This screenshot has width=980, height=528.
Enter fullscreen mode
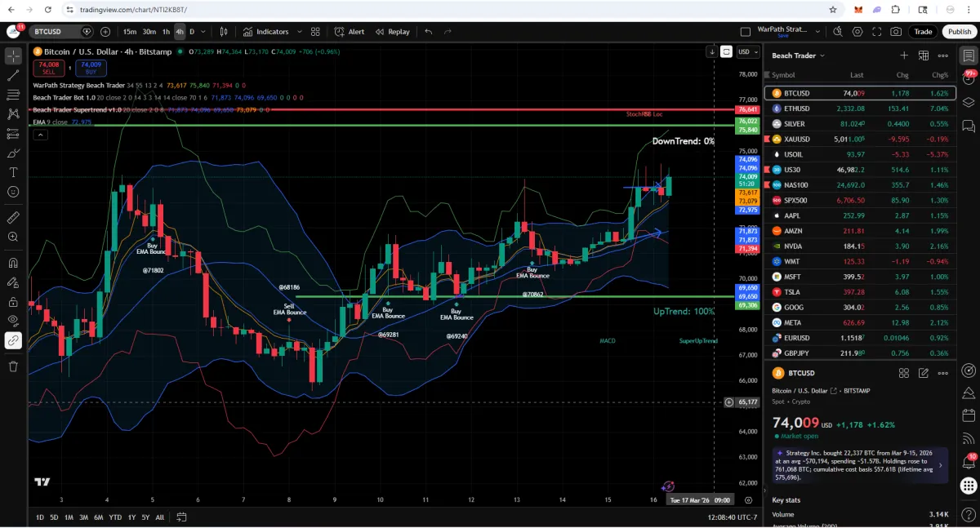(x=877, y=32)
